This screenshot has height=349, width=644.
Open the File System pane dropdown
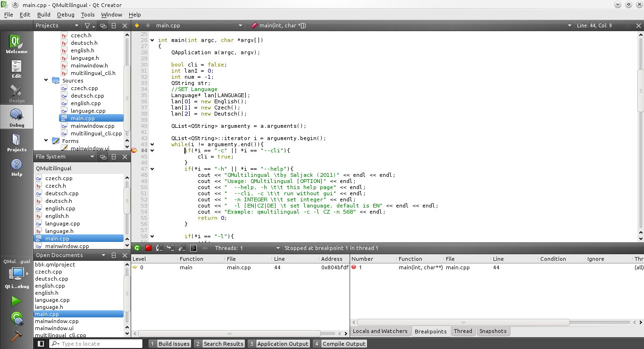point(65,157)
